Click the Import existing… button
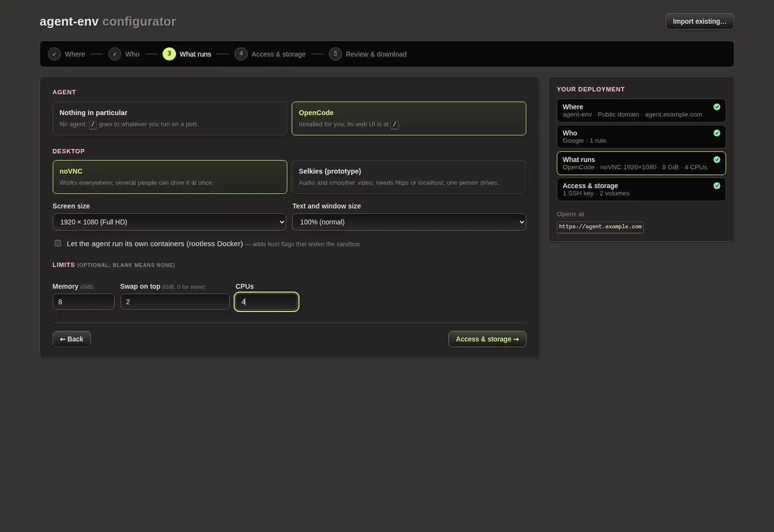 pyautogui.click(x=700, y=21)
